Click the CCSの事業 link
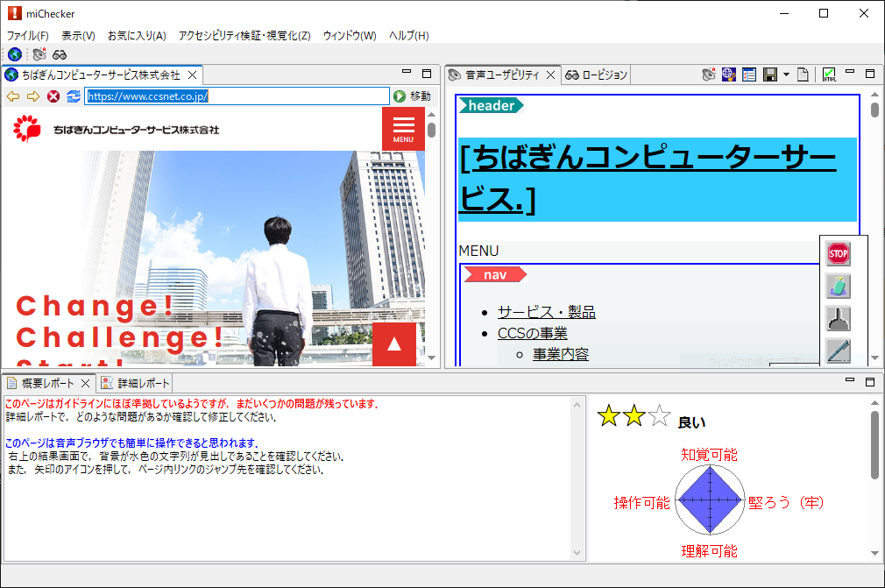The width and height of the screenshot is (885, 588). click(x=532, y=334)
